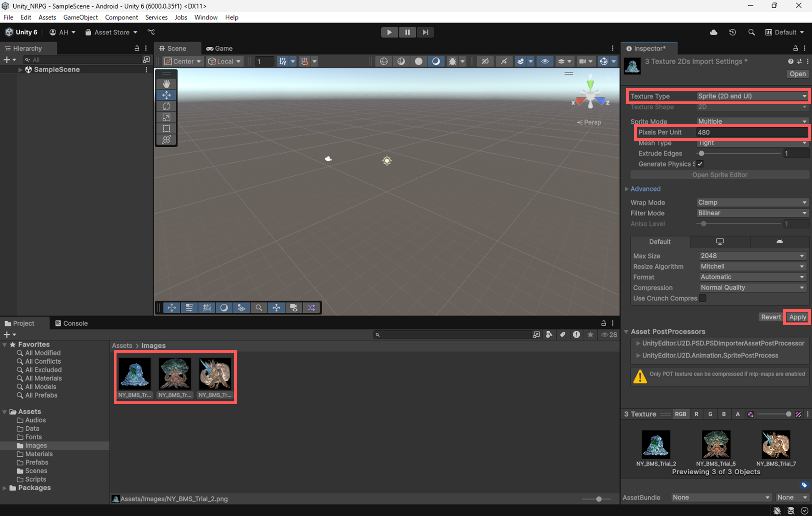Viewport: 812px width, 516px height.
Task: Open the Undo History icon
Action: point(732,32)
